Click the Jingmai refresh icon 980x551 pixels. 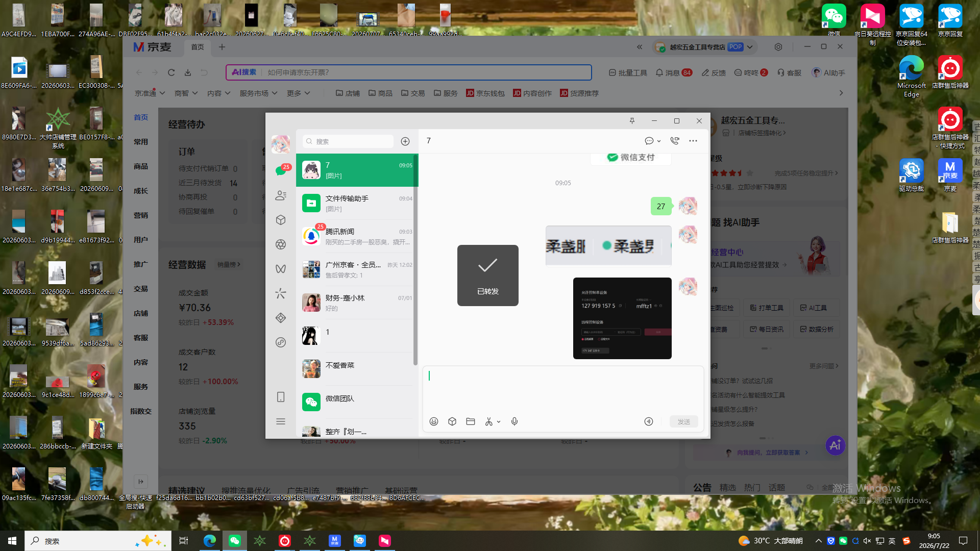171,72
